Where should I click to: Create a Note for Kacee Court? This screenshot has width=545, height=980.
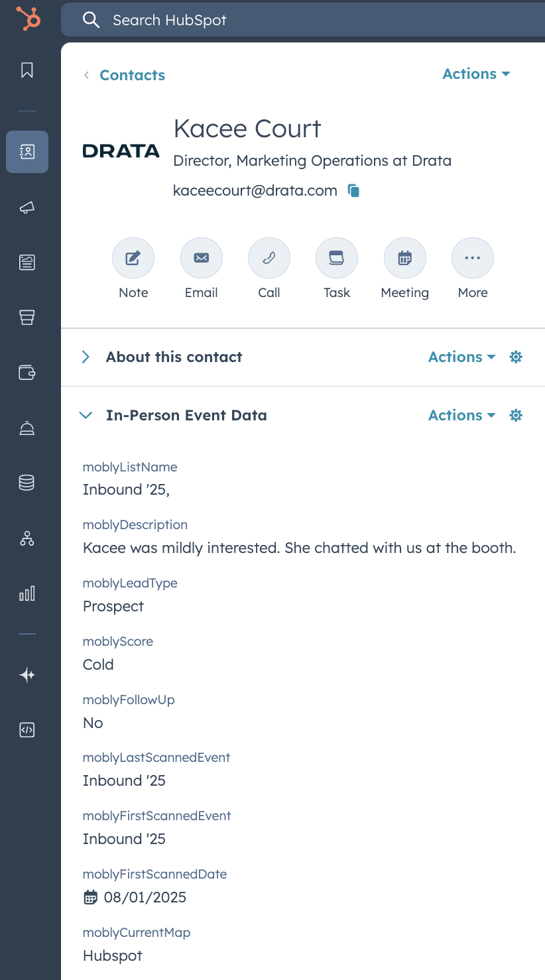[133, 259]
